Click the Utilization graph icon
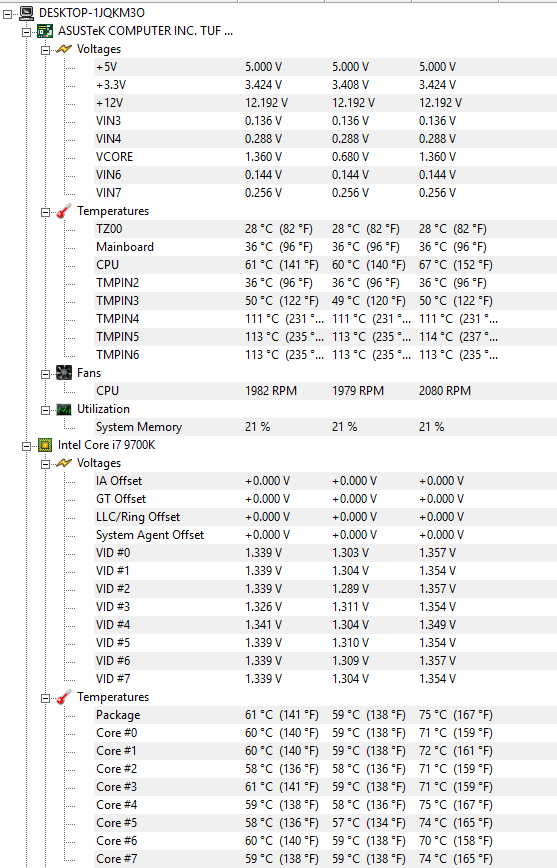The height and width of the screenshot is (868, 557). tap(64, 409)
